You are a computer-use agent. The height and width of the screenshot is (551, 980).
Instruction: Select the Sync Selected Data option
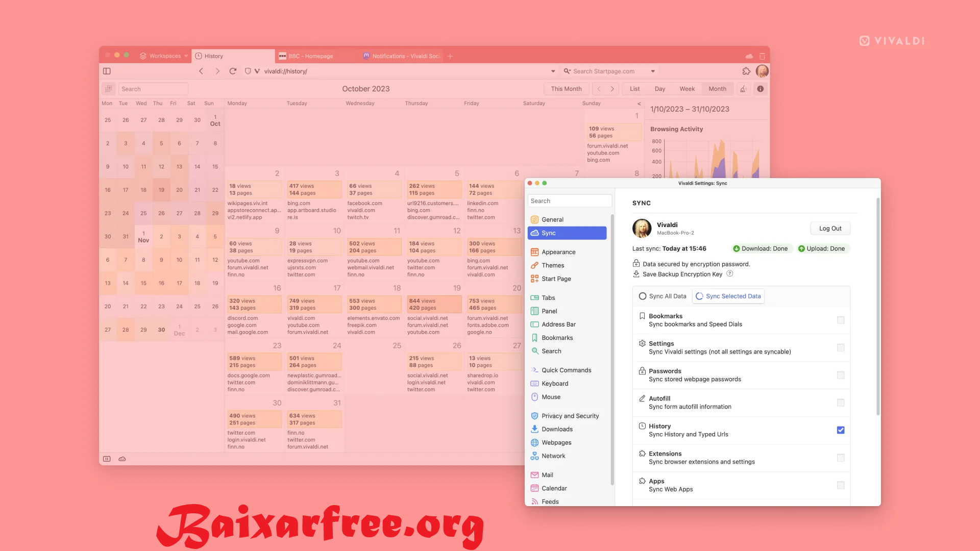click(728, 296)
